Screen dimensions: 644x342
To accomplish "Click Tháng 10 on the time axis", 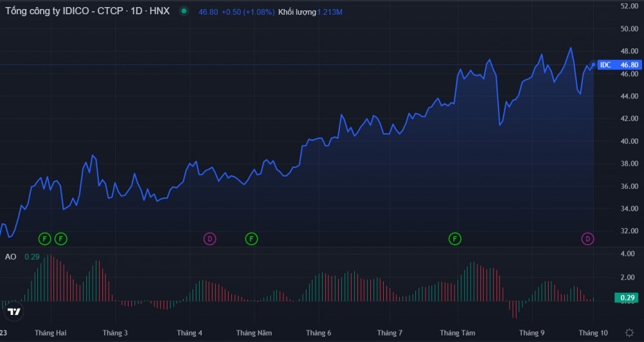I will tap(593, 332).
